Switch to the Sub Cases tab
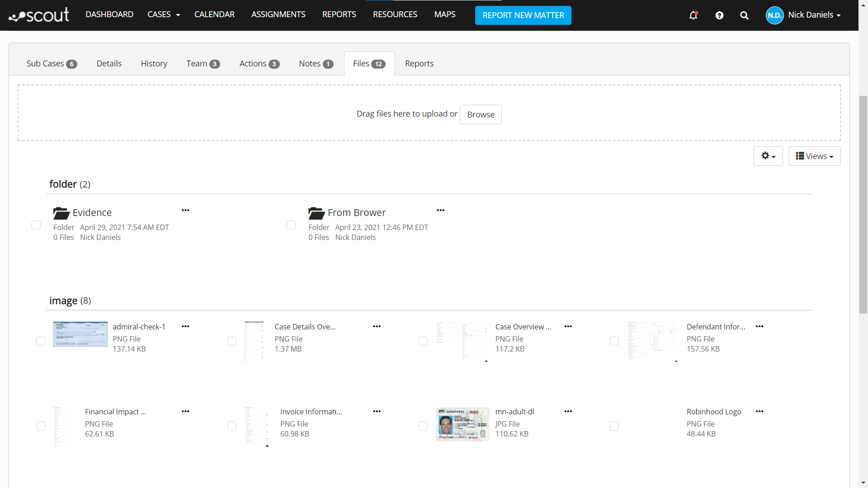The image size is (868, 488). (51, 63)
